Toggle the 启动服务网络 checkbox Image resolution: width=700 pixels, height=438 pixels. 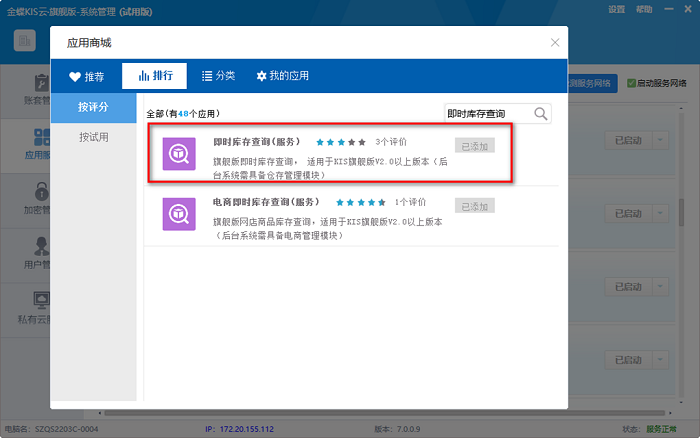[632, 84]
